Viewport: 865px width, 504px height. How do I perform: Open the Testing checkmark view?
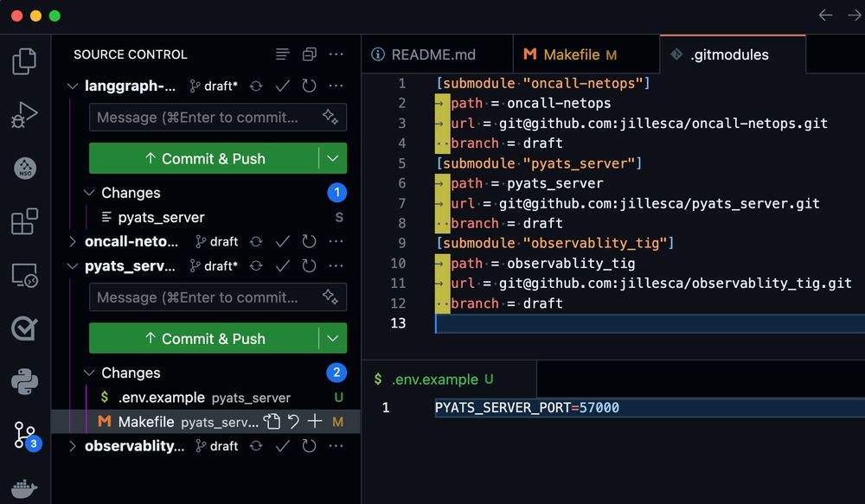24,329
